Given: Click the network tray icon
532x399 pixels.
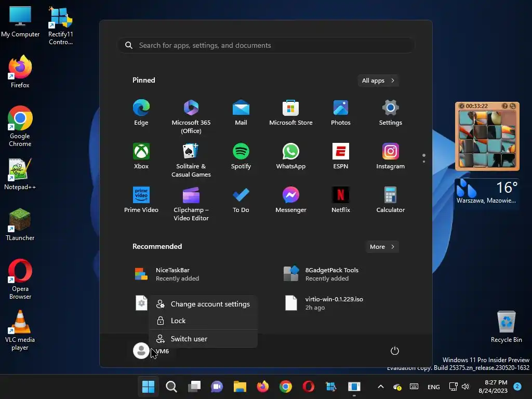Looking at the screenshot, I should pos(453,387).
